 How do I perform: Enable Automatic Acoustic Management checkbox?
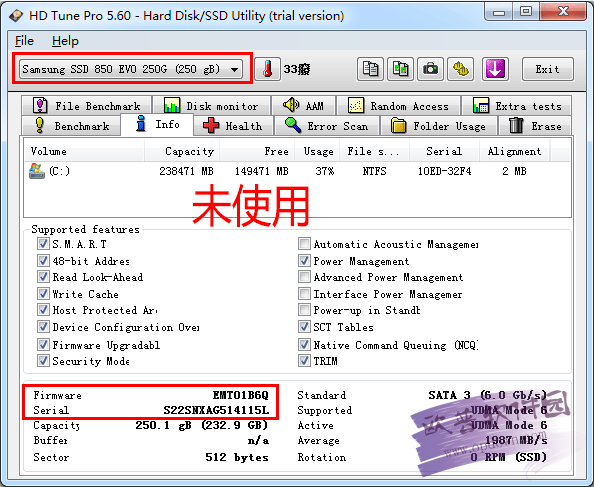(x=304, y=244)
